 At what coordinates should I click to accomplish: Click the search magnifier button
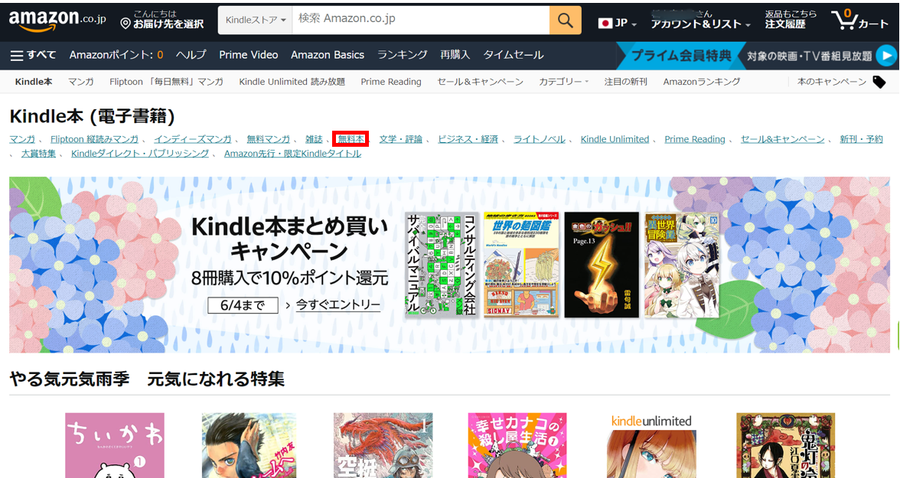click(x=565, y=20)
